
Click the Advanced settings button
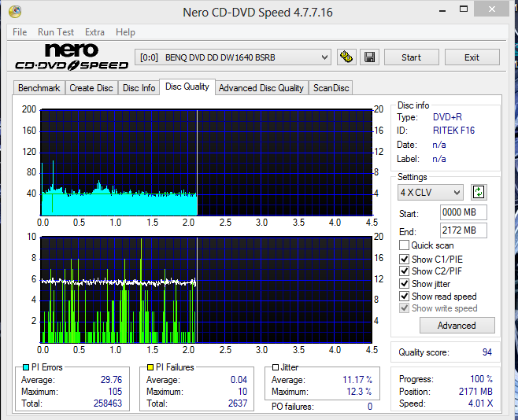[457, 326]
